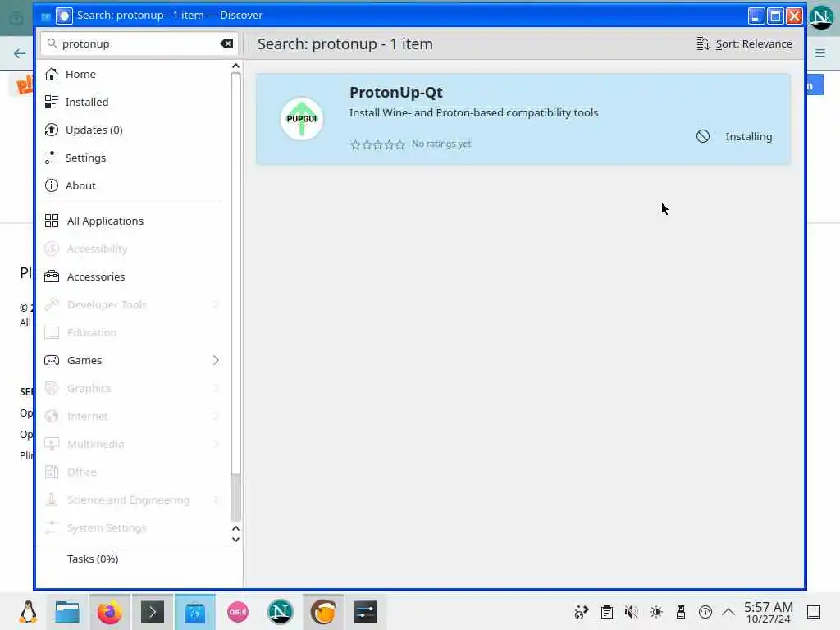Click the Updates arrow icon
This screenshot has width=840, height=630.
tap(52, 130)
